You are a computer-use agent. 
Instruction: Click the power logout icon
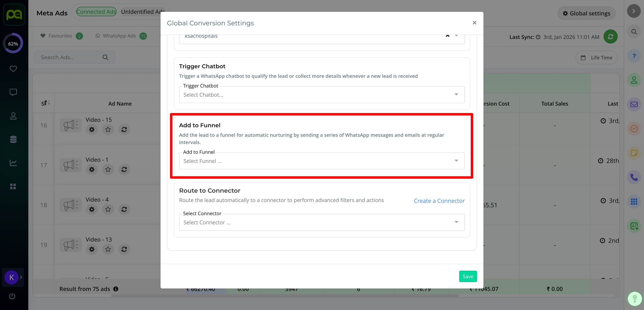pyautogui.click(x=12, y=296)
